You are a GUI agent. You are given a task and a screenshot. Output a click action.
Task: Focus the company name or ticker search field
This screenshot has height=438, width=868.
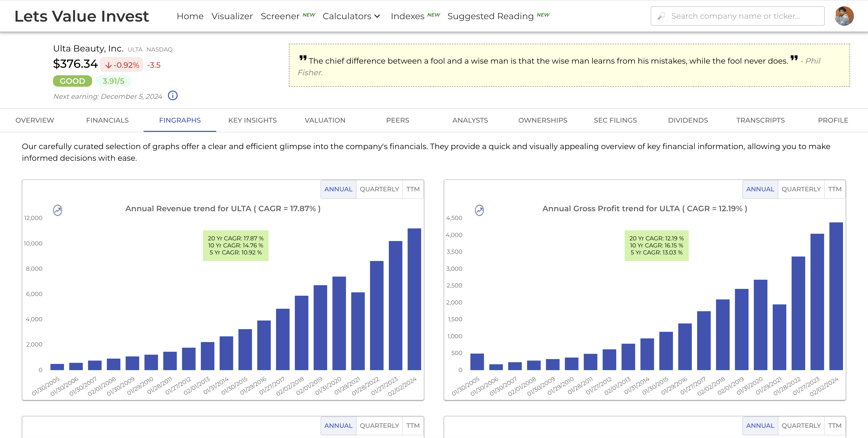737,16
